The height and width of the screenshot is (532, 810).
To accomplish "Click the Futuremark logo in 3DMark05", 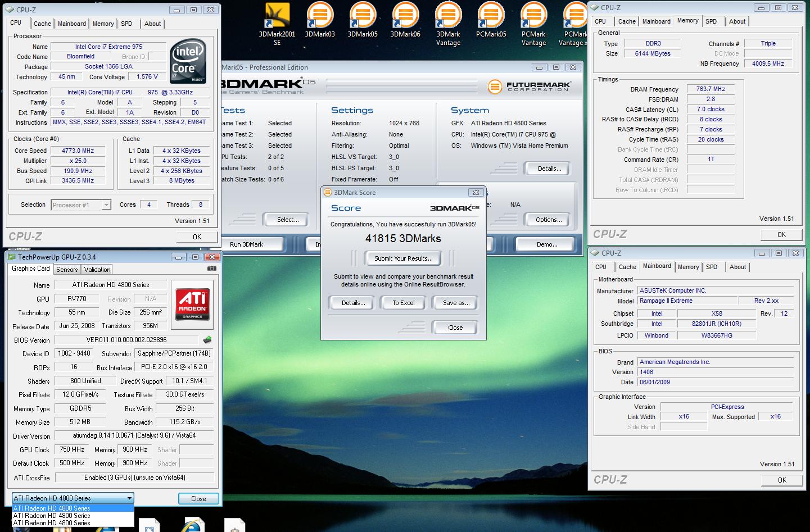I will coord(529,87).
